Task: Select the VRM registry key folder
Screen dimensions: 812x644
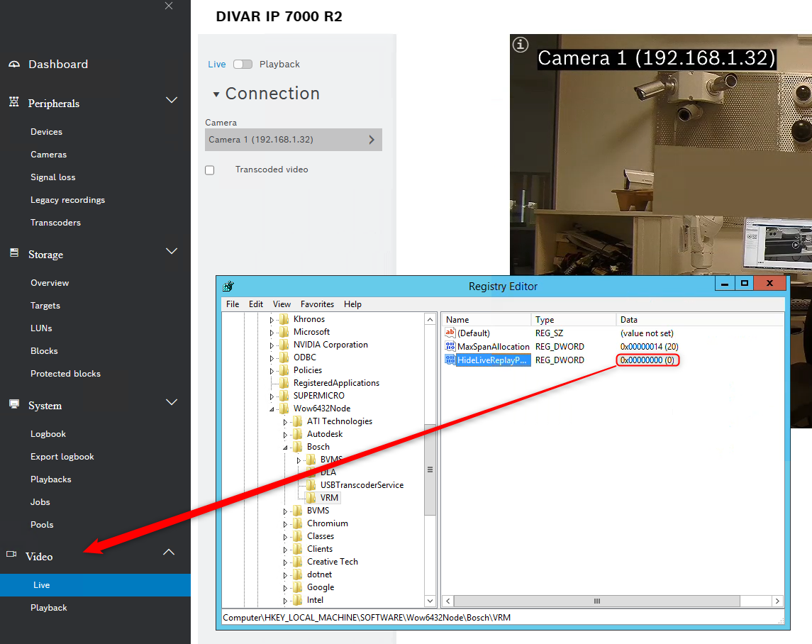Action: [x=328, y=498]
